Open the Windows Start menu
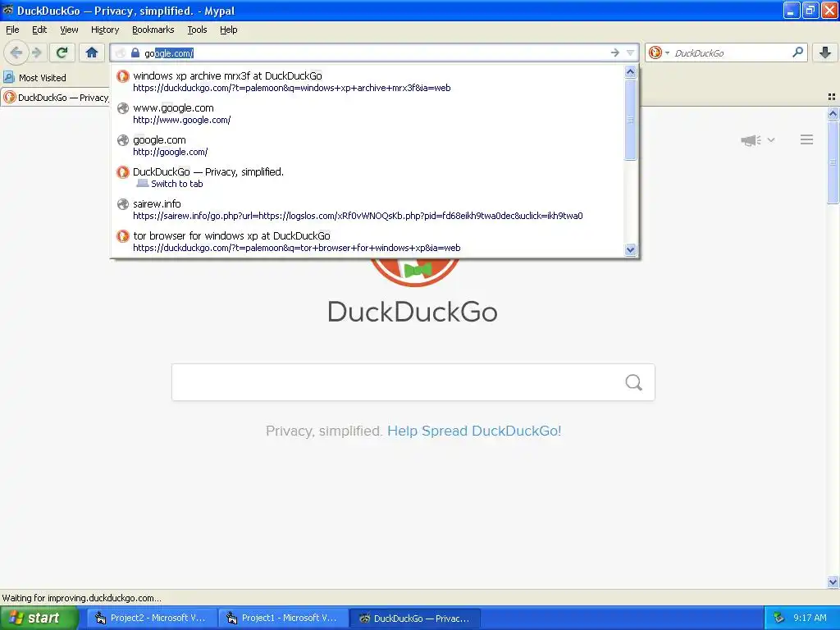This screenshot has height=630, width=840. tap(39, 619)
